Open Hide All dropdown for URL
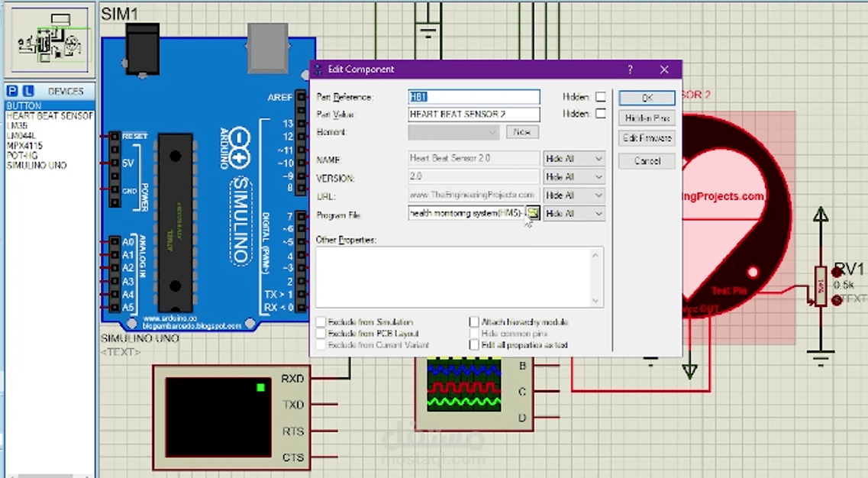The image size is (868, 478). pos(573,195)
